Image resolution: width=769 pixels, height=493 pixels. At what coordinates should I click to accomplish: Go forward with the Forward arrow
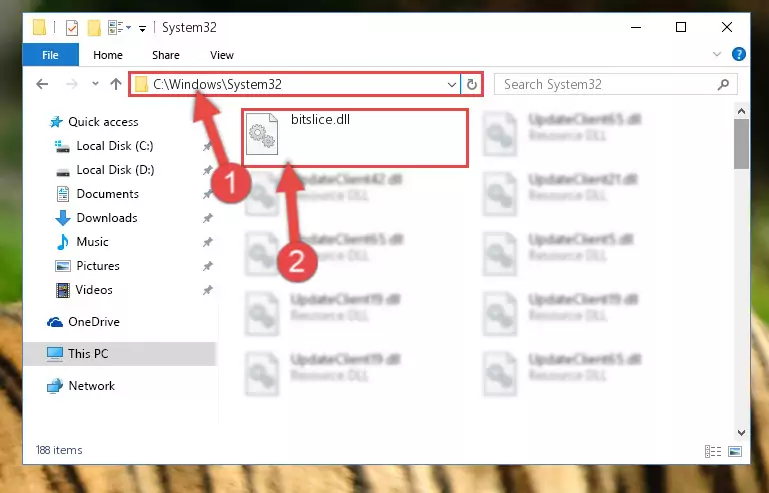pos(72,84)
